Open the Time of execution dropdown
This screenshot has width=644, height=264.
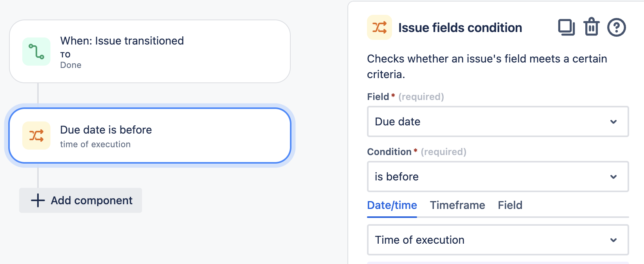coord(497,240)
